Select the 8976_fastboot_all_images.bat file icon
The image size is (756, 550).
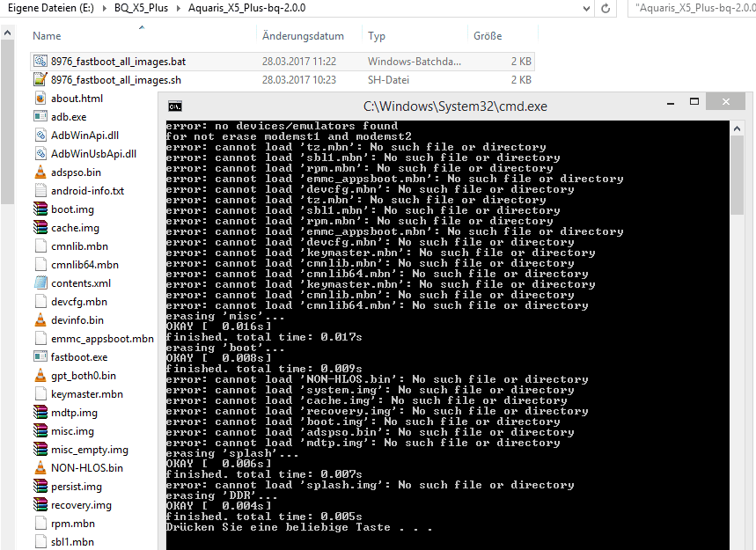click(40, 62)
